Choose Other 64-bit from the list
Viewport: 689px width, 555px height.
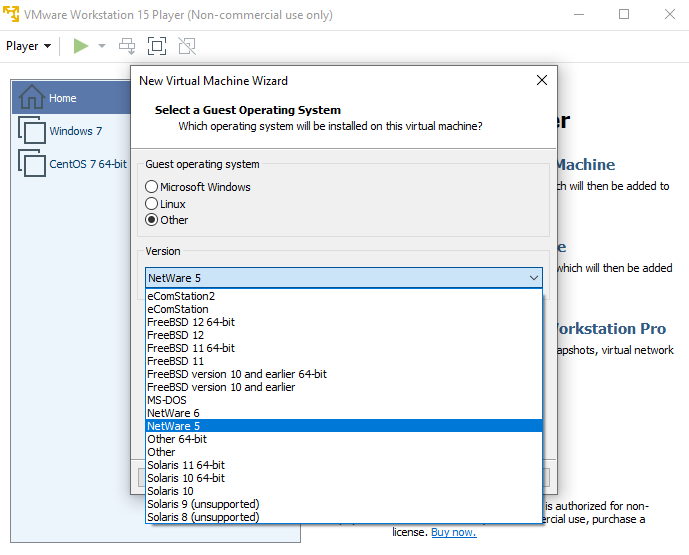click(344, 439)
